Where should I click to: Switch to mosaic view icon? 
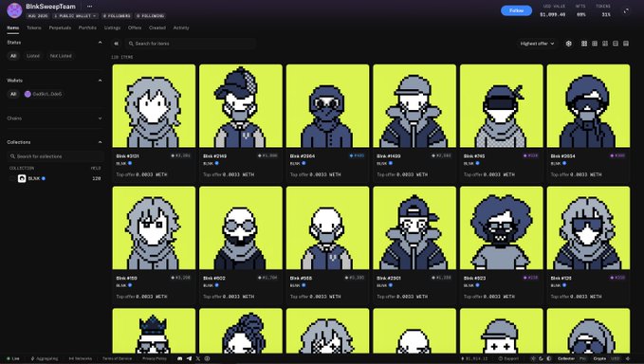[x=605, y=44]
